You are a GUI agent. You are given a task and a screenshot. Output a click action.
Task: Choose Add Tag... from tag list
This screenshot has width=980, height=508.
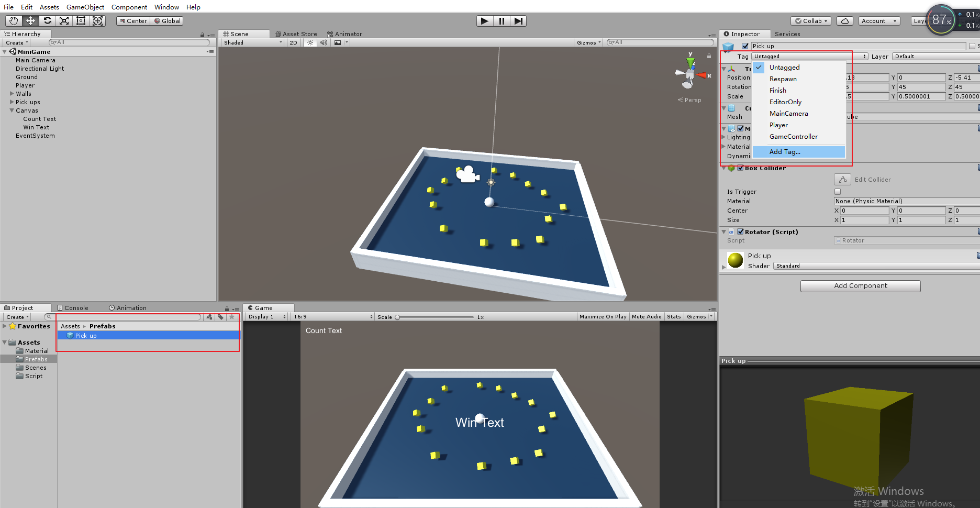pos(799,152)
